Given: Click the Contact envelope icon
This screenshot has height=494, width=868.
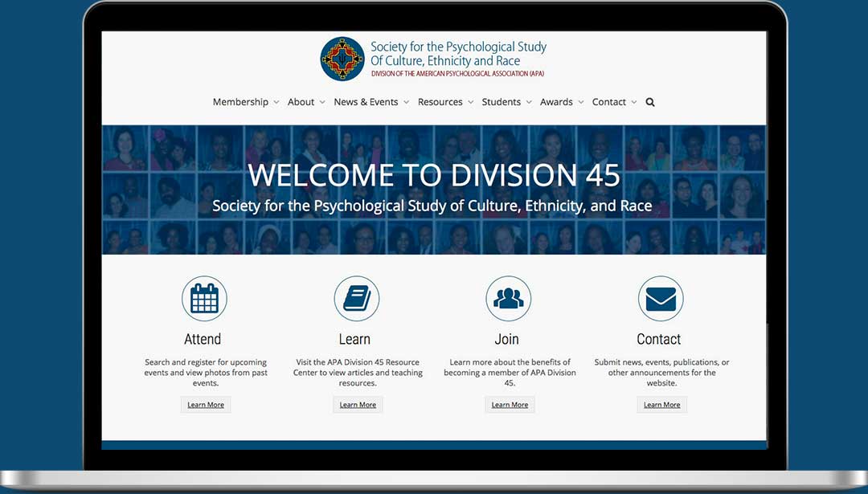Looking at the screenshot, I should (x=661, y=299).
